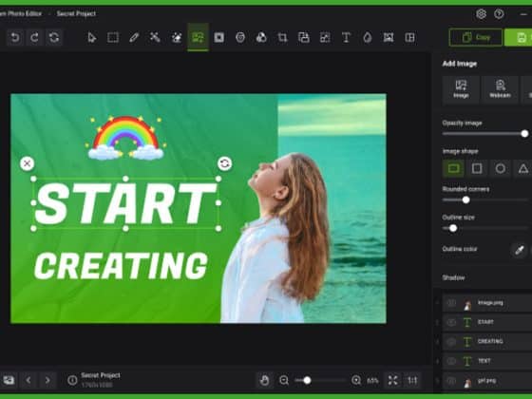Open the expand-frame corners tool

click(389, 37)
